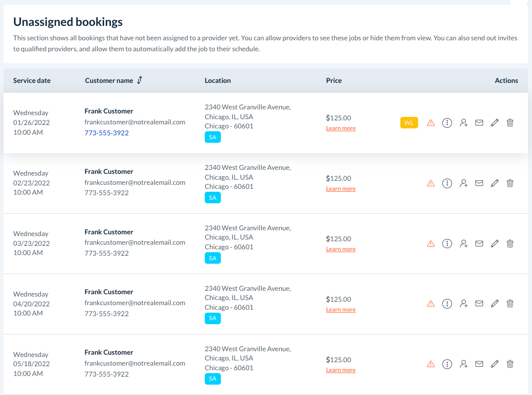Screen dimensions: 532x395
Task: Assign provider icon for 02/23/2022 booking
Action: click(464, 183)
